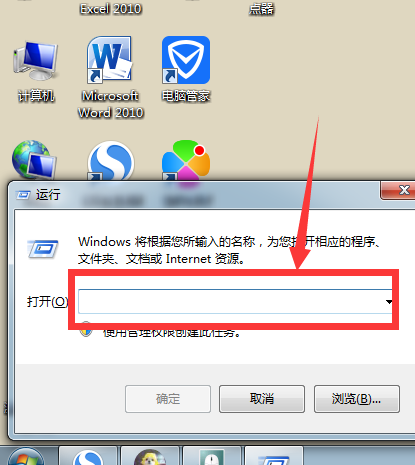This screenshot has height=465, width=415.
Task: Open the Sogou browser taskbar button
Action: 89,456
